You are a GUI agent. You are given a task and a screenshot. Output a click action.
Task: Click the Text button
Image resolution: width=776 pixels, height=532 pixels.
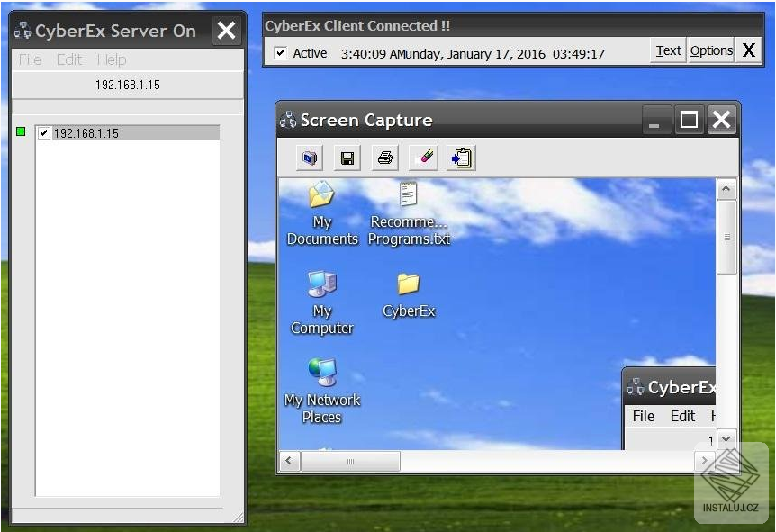tap(668, 50)
